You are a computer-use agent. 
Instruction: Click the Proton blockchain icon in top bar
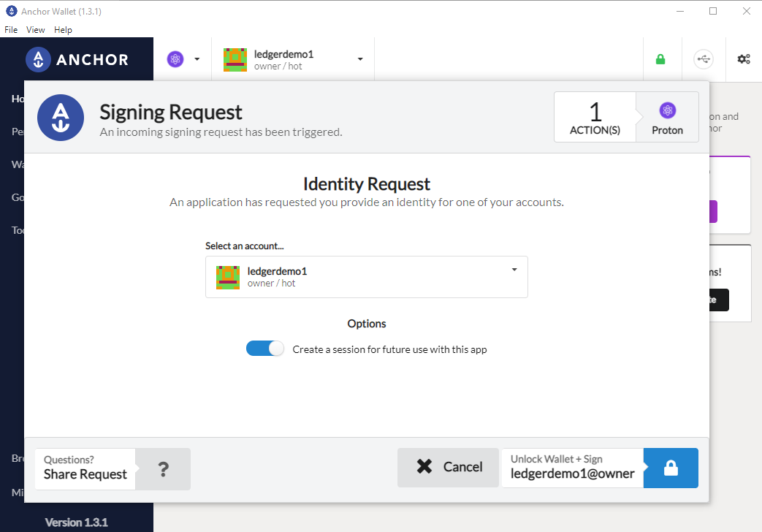175,59
